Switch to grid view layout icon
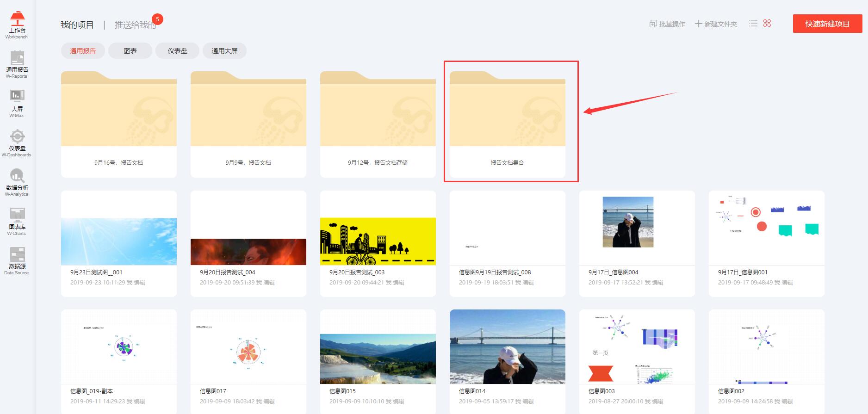Viewport: 868px width, 414px height. (767, 24)
